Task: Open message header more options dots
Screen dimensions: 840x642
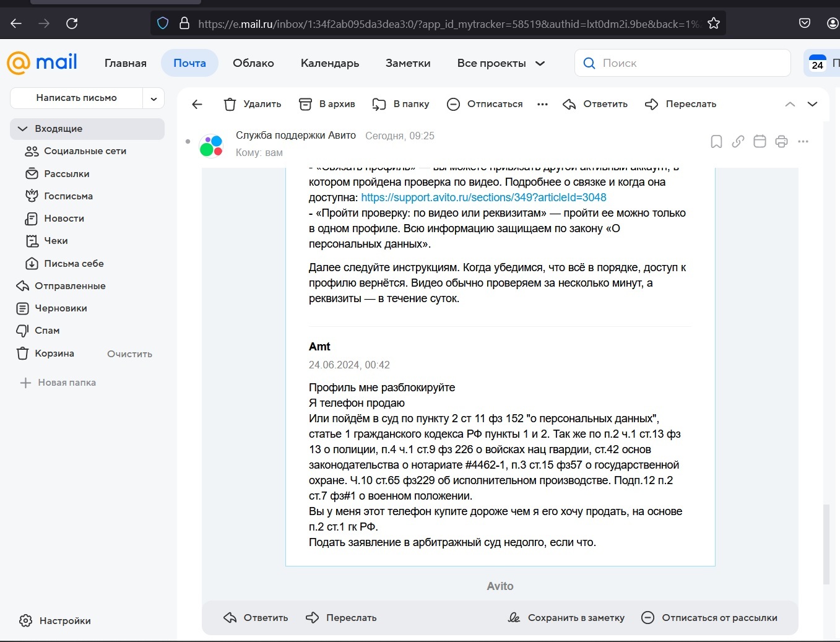Action: 803,142
